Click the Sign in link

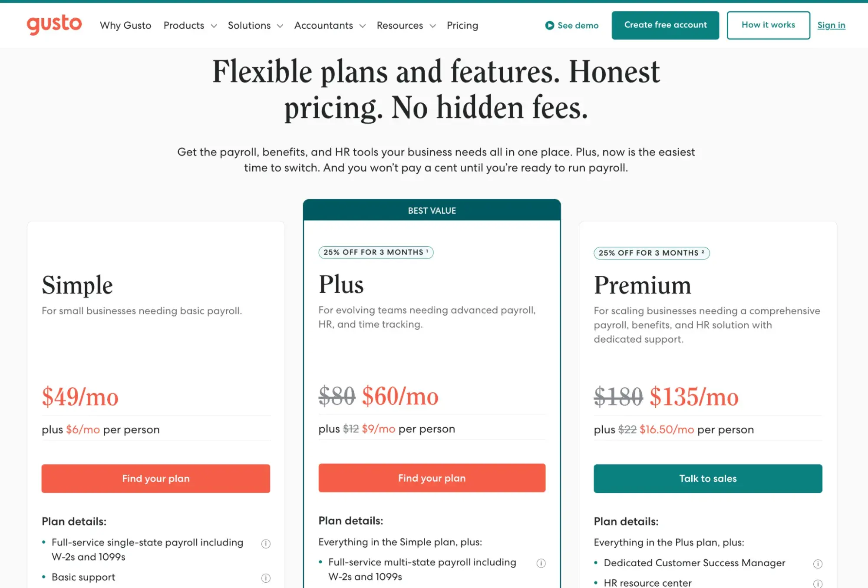tap(831, 25)
